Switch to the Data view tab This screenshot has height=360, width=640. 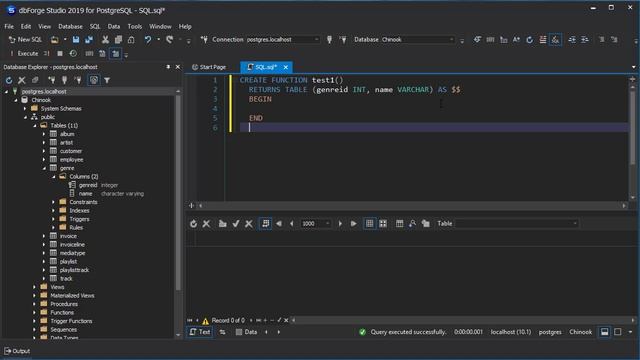click(247, 332)
